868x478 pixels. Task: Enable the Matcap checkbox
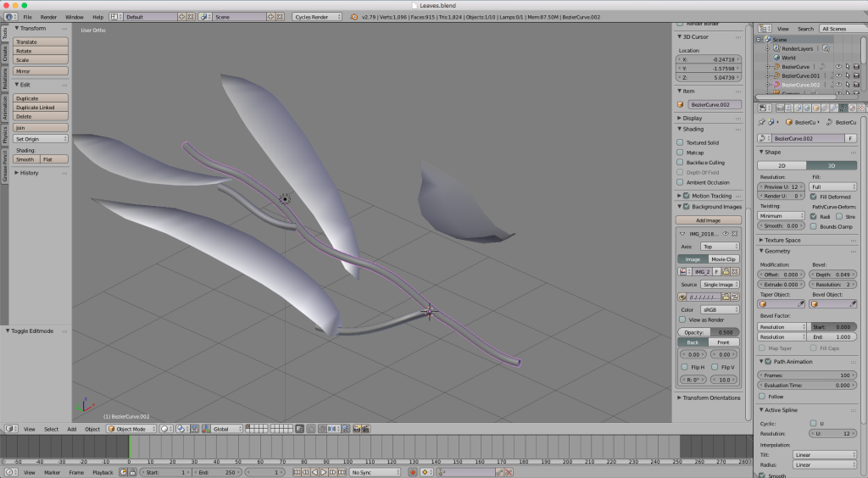point(680,153)
